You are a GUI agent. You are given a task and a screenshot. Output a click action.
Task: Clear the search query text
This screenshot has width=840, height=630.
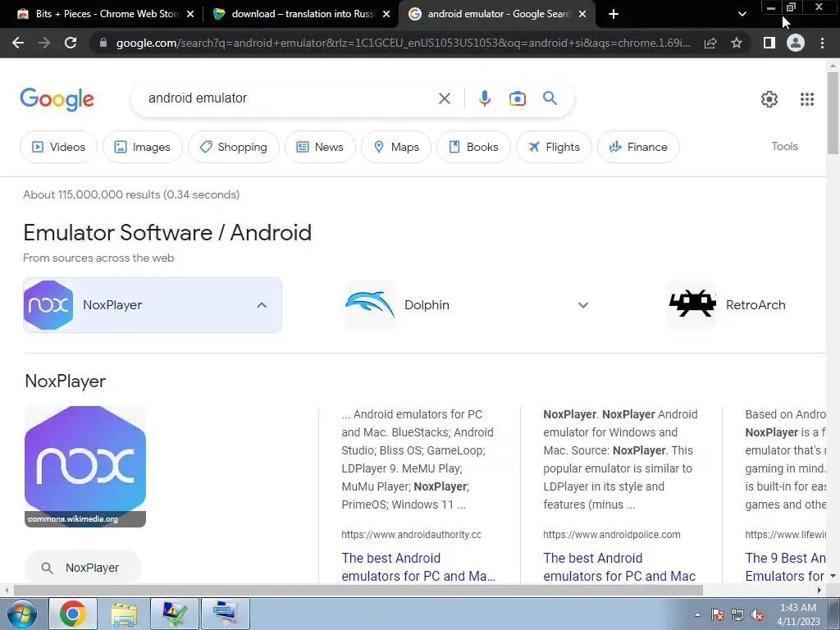(x=444, y=98)
